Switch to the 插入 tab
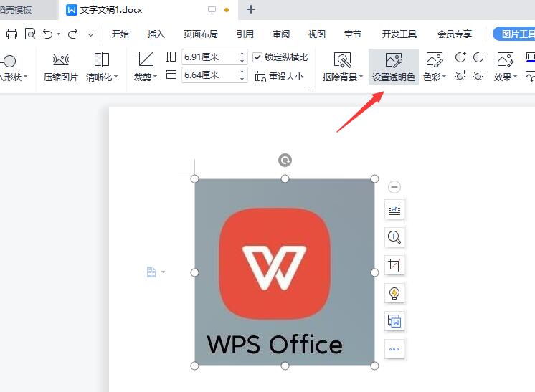 tap(156, 34)
